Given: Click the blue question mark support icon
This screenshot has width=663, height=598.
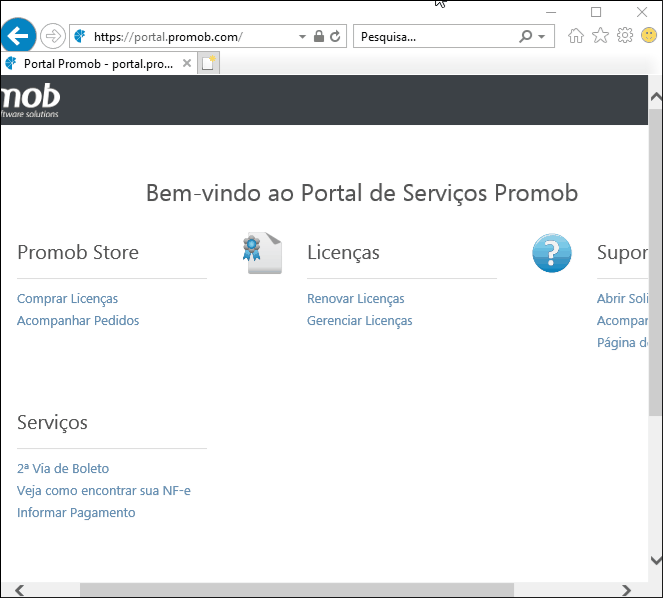Looking at the screenshot, I should (x=552, y=253).
